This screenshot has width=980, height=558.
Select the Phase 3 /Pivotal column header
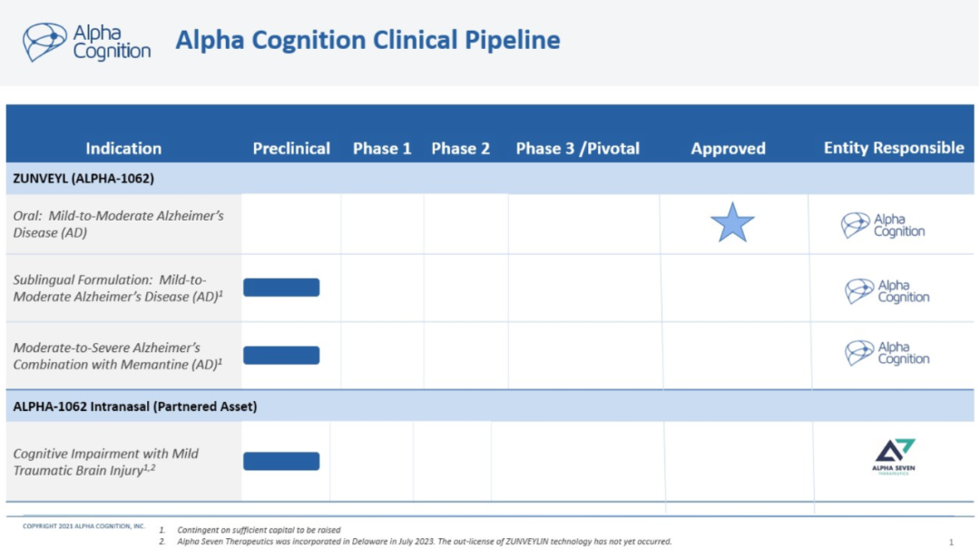click(x=577, y=149)
